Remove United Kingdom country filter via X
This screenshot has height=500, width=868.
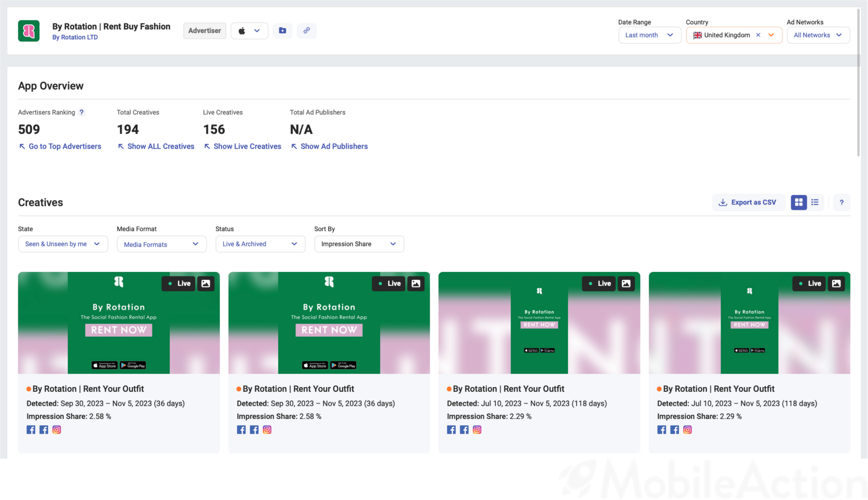758,35
